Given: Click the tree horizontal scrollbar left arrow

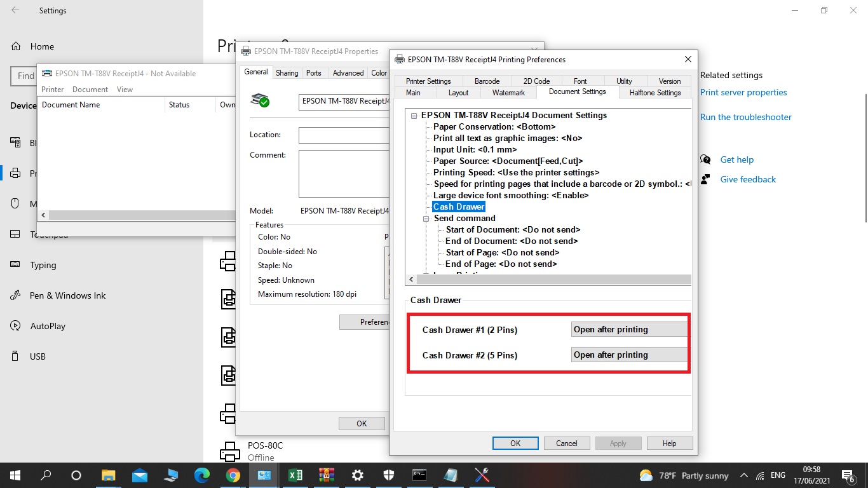Looking at the screenshot, I should pos(410,280).
